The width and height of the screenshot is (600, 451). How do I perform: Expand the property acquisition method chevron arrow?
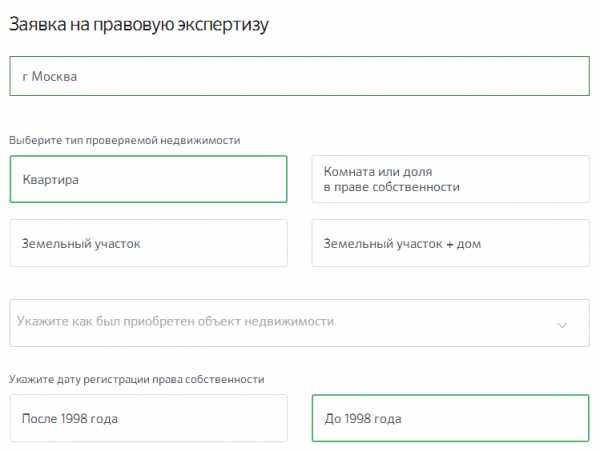(561, 325)
